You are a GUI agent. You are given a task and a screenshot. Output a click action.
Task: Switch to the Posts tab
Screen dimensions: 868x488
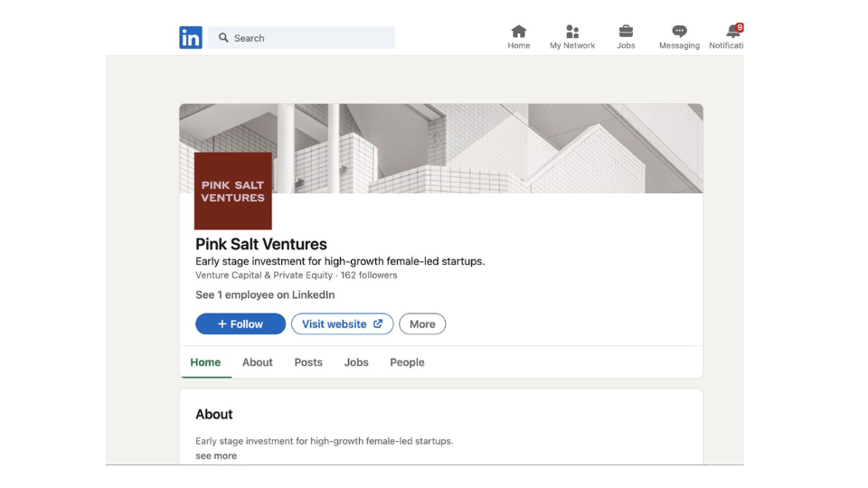(308, 362)
